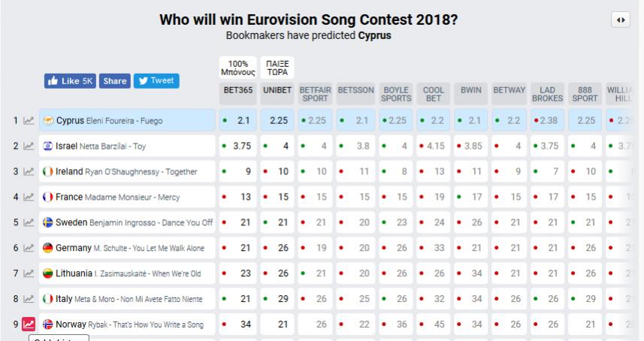
Task: Open the odds chart icon for Israel
Action: [x=29, y=146]
